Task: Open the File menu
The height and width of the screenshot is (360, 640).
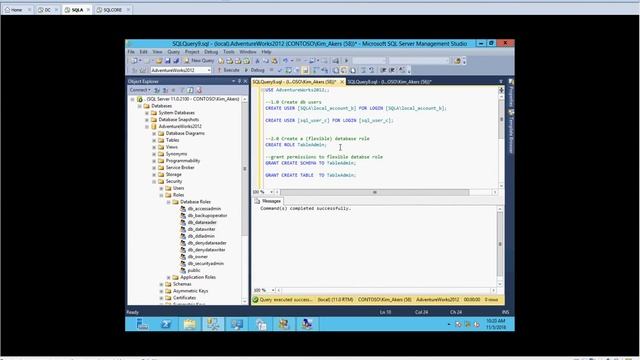Action: point(131,52)
